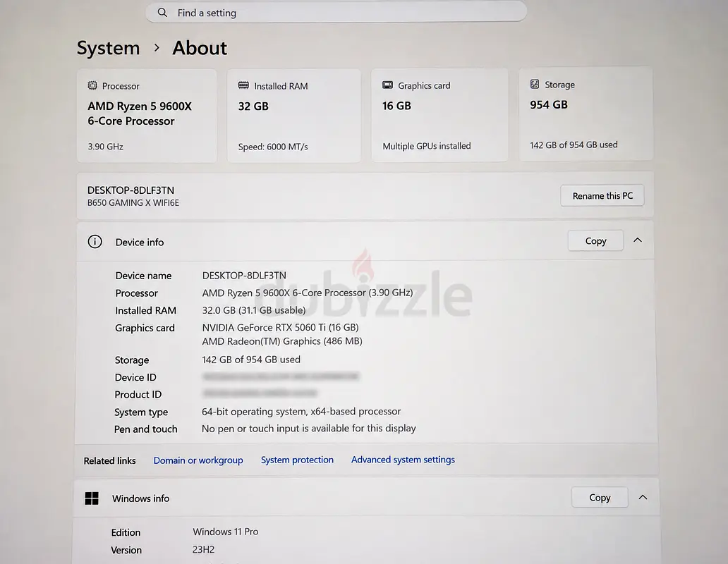Copy the Device info details
This screenshot has height=564, width=728.
coord(595,240)
